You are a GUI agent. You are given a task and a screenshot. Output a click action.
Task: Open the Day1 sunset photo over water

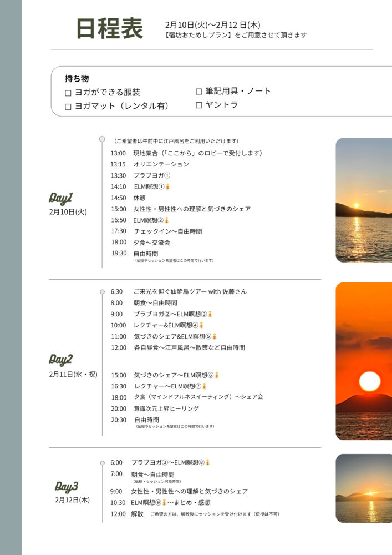364,200
